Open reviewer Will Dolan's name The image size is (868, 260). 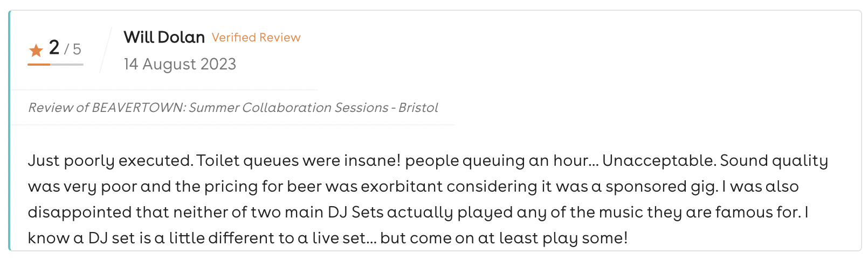click(x=164, y=37)
